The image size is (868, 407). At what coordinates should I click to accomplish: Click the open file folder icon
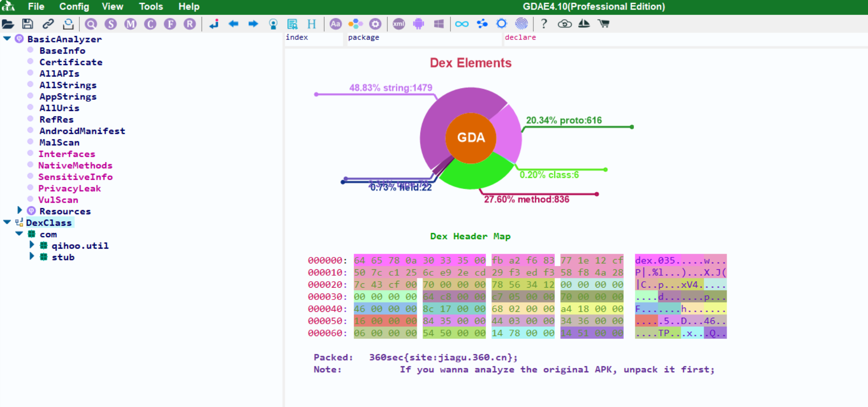[x=8, y=24]
